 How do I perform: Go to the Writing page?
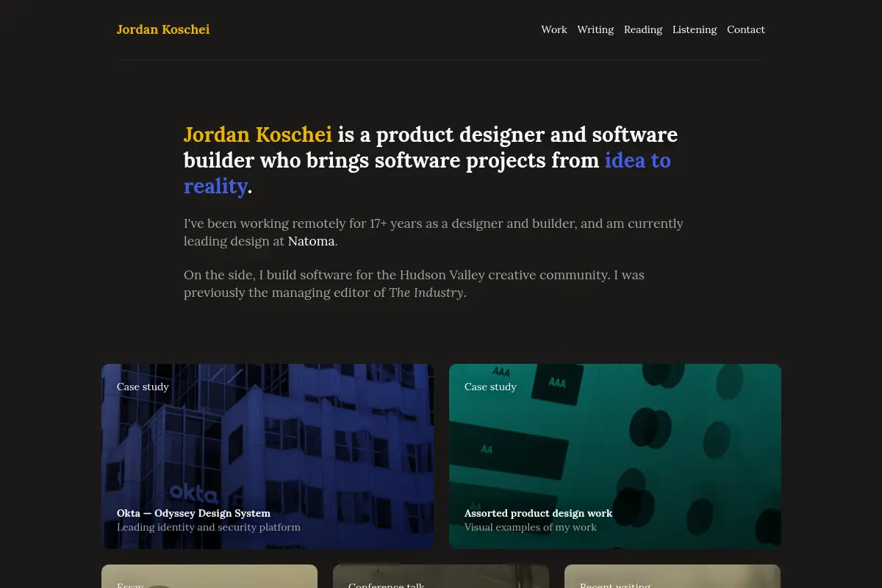(595, 29)
